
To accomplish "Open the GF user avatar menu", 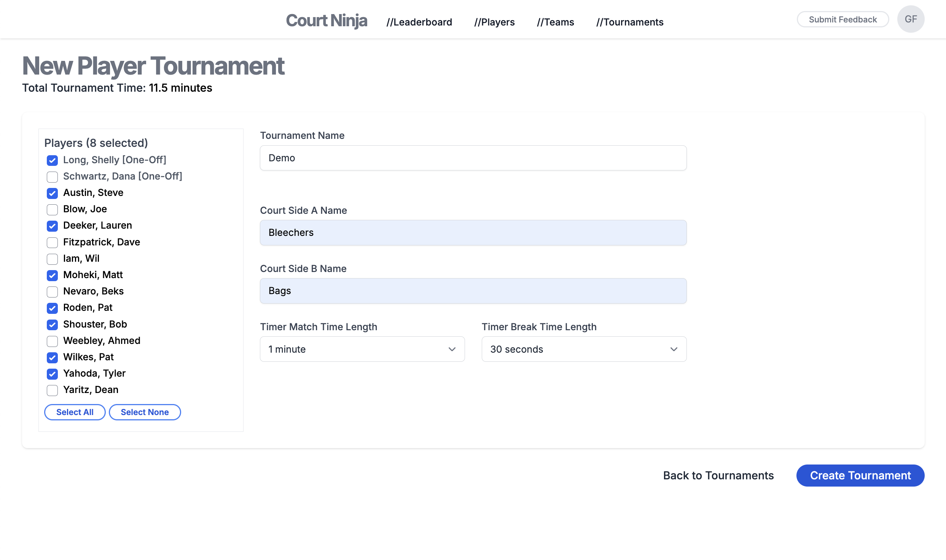I will click(x=911, y=19).
